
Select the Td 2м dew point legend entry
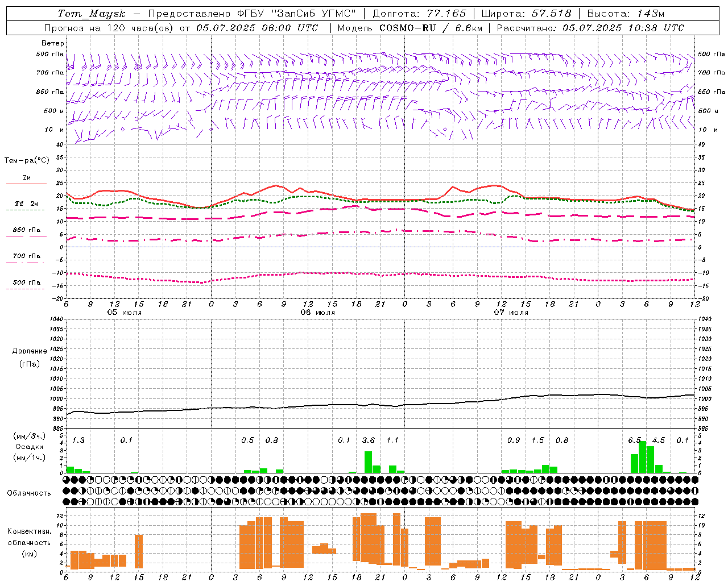(x=26, y=203)
